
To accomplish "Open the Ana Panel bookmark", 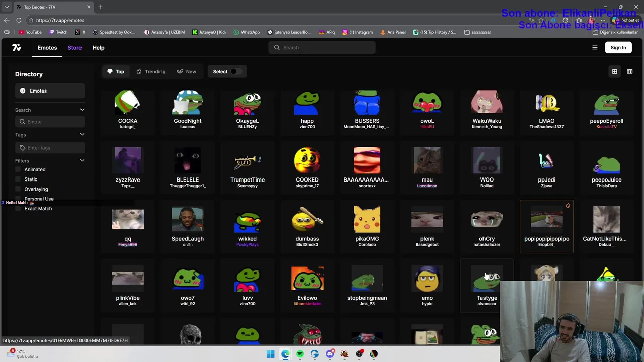I will [393, 32].
